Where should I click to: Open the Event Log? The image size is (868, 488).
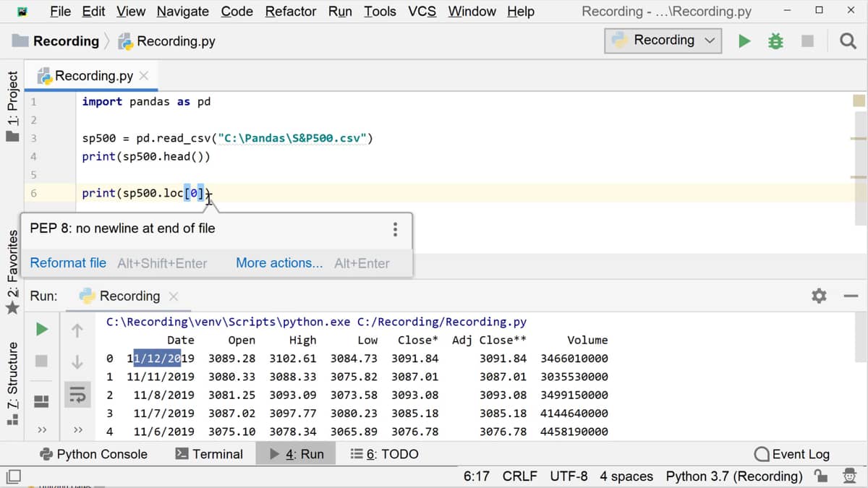tap(791, 454)
